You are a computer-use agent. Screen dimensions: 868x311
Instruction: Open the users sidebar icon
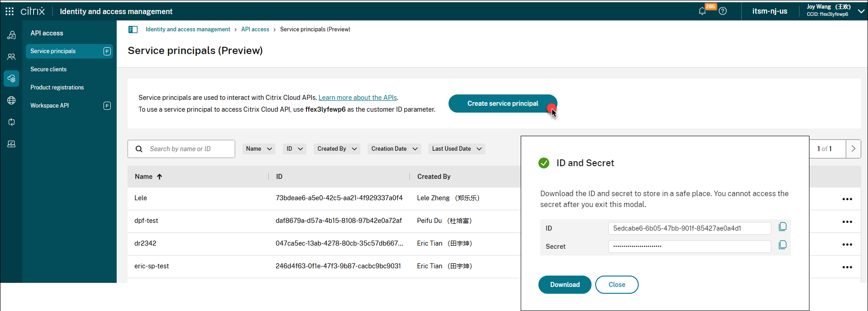11,57
